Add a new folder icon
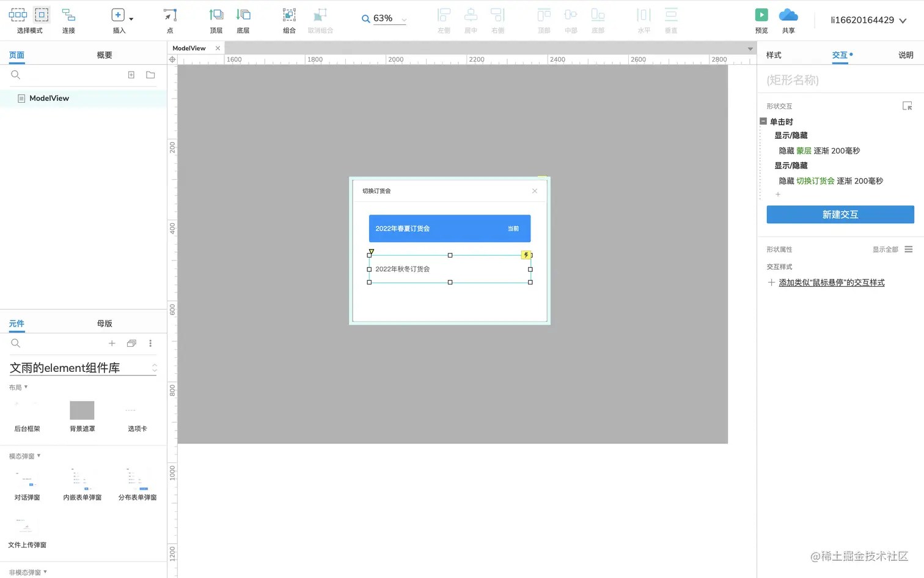The height and width of the screenshot is (578, 924). pos(150,75)
